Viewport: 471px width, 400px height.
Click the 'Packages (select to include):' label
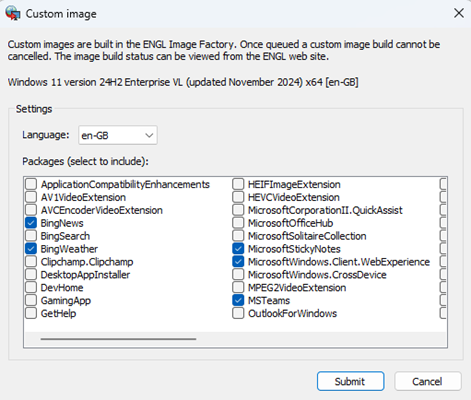coord(85,161)
